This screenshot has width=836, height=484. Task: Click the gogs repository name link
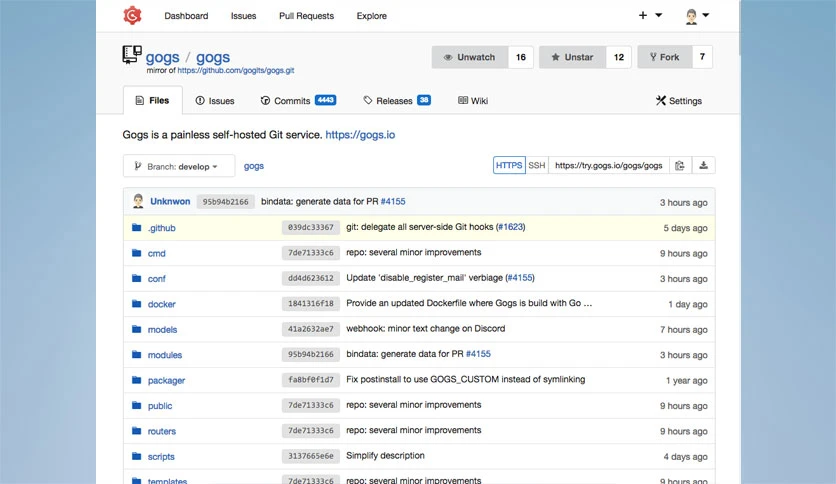213,57
